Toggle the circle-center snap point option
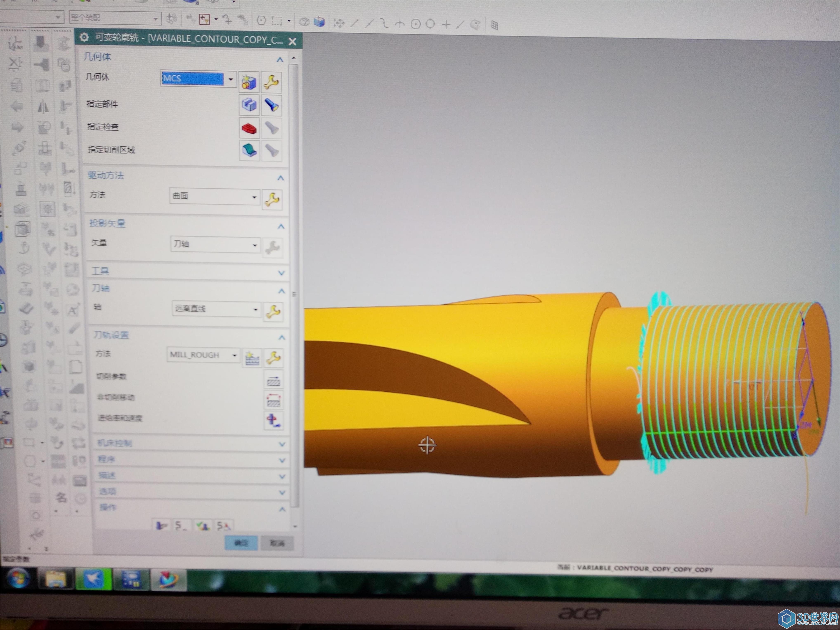This screenshot has width=840, height=630. pos(416,24)
